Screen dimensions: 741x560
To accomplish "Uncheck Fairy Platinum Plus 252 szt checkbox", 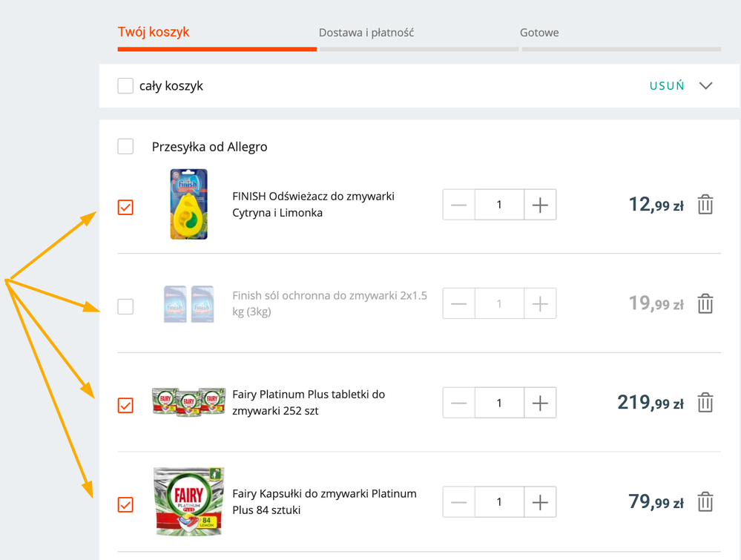I will pyautogui.click(x=125, y=406).
